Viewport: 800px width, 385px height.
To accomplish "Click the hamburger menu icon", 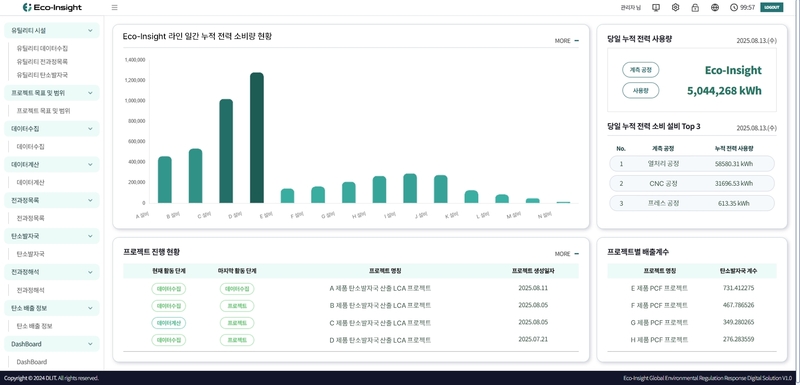I will point(114,8).
